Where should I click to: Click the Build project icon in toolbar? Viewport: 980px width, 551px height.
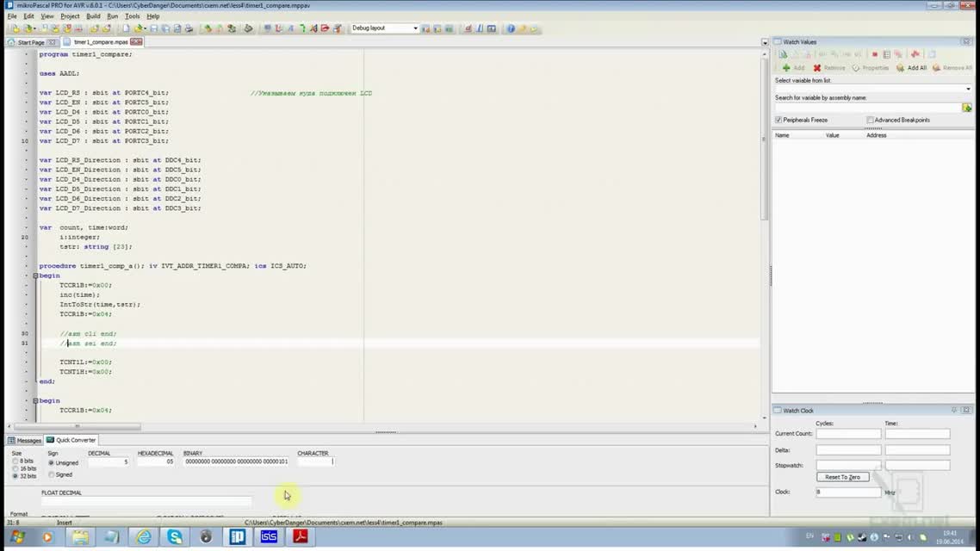[x=208, y=28]
